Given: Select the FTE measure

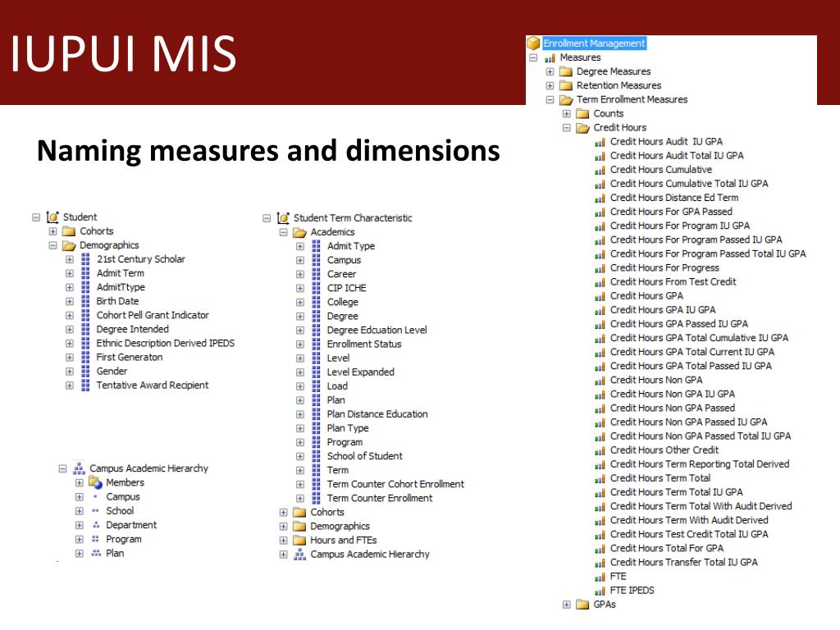Looking at the screenshot, I should point(618,577).
